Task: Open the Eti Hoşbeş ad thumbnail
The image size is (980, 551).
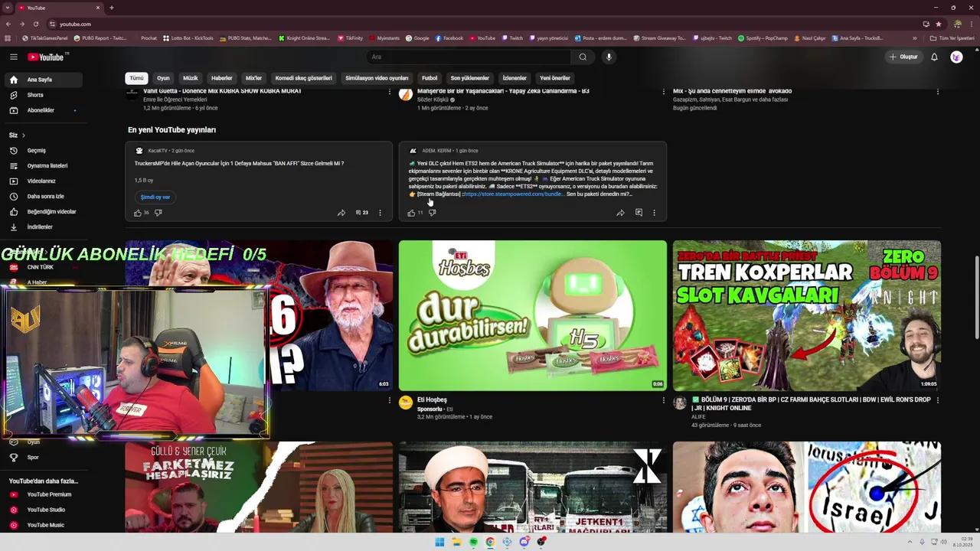Action: [x=533, y=315]
